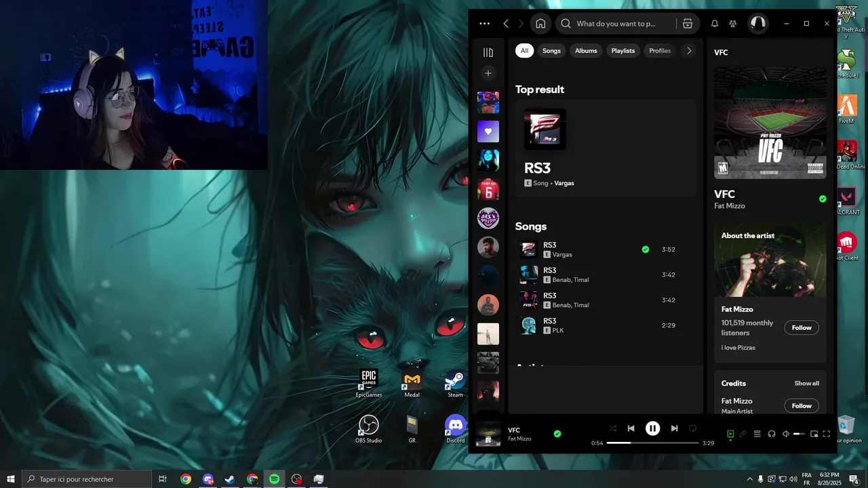Seek on the song progress bar

point(652,443)
